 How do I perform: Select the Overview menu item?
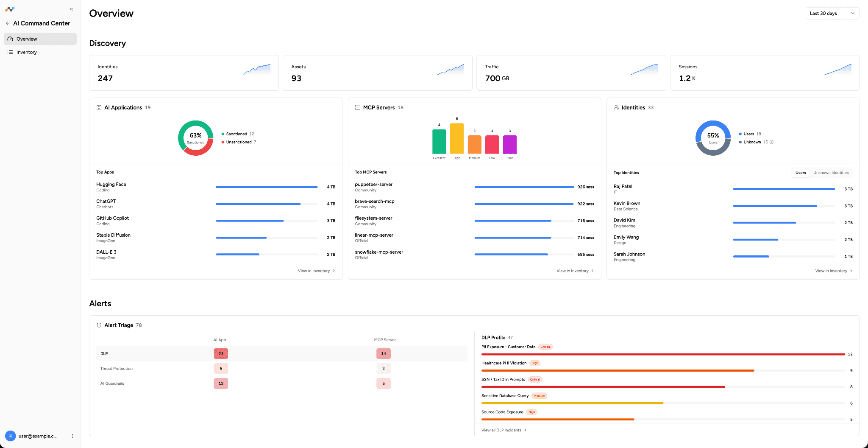pyautogui.click(x=40, y=39)
